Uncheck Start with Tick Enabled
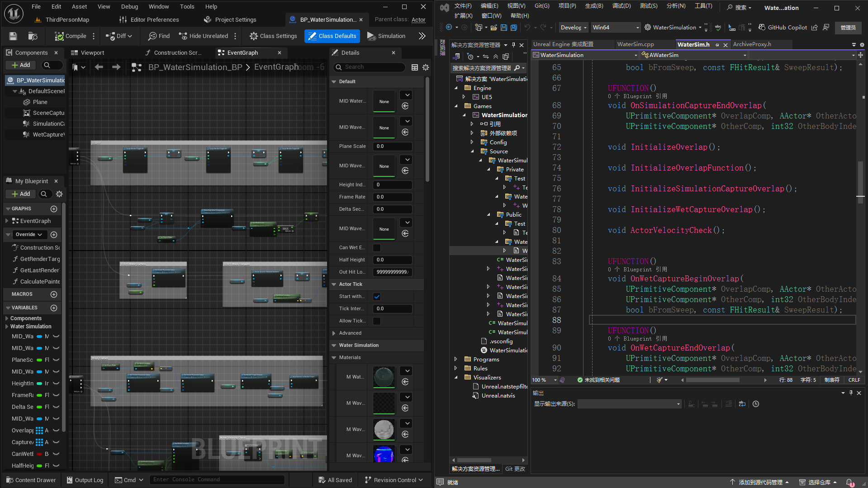The height and width of the screenshot is (488, 868). tap(377, 297)
